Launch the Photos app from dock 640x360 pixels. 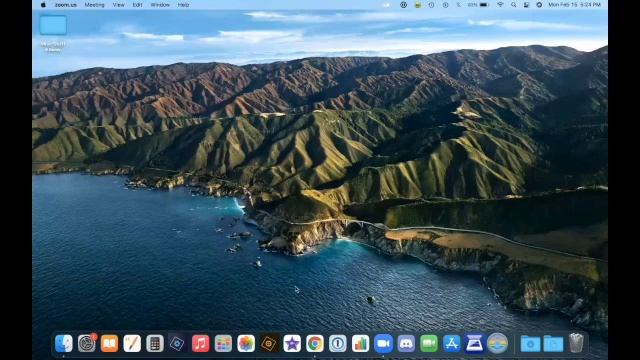click(246, 343)
